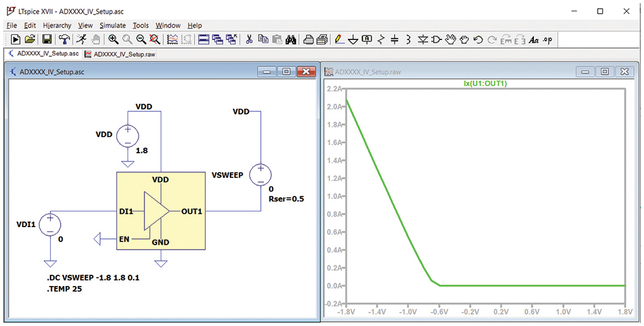644x326 pixels.
Task: Open the View menu
Action: coord(86,25)
